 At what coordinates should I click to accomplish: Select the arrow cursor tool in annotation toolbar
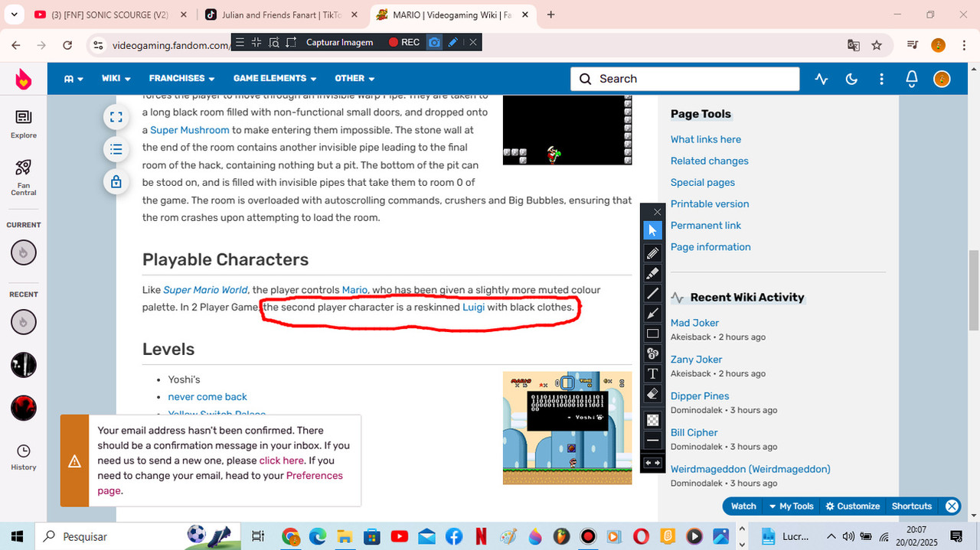click(652, 230)
